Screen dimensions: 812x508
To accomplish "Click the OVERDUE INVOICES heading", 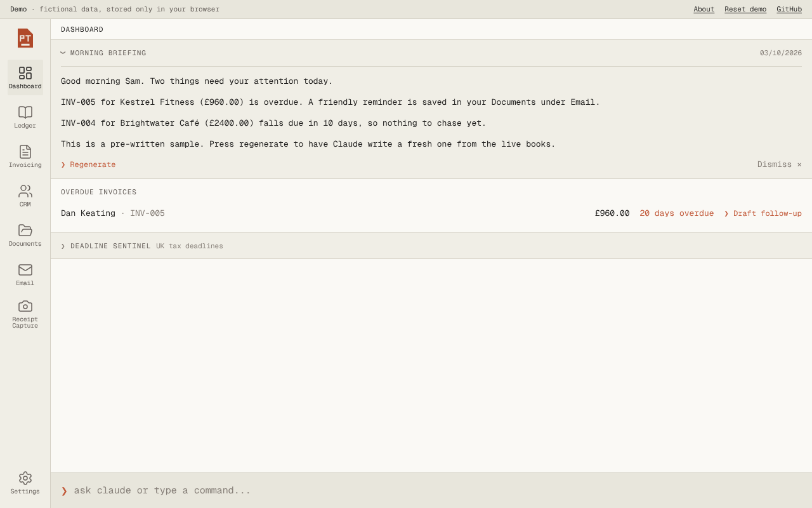I will point(99,192).
